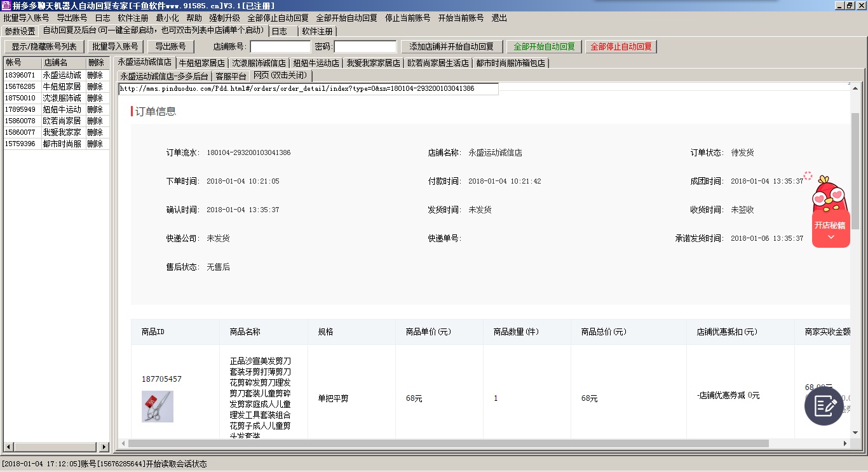Switch to 客服平台 tab
Image resolution: width=868 pixels, height=472 pixels.
click(231, 76)
